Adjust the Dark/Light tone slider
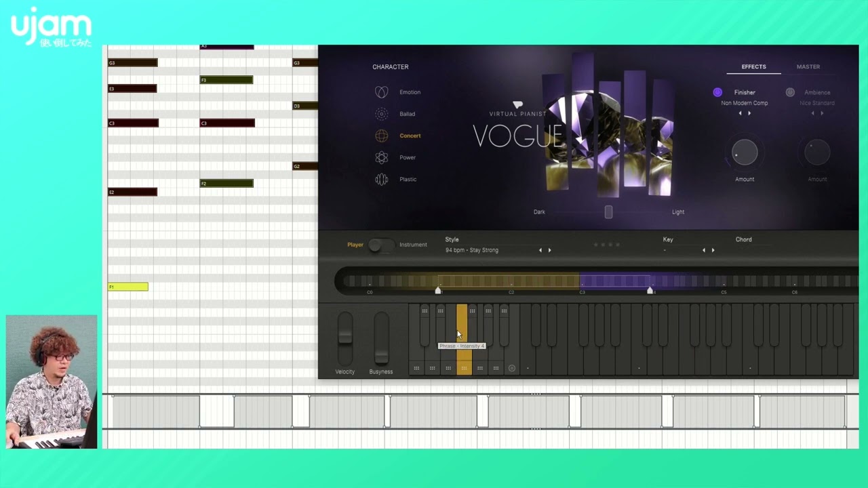 click(x=608, y=212)
